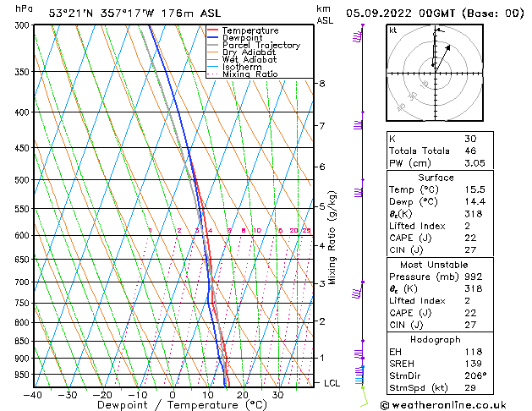This screenshot has width=532, height=411.
Task: Click the hodograph storm motion arrow
Action: [x=442, y=58]
